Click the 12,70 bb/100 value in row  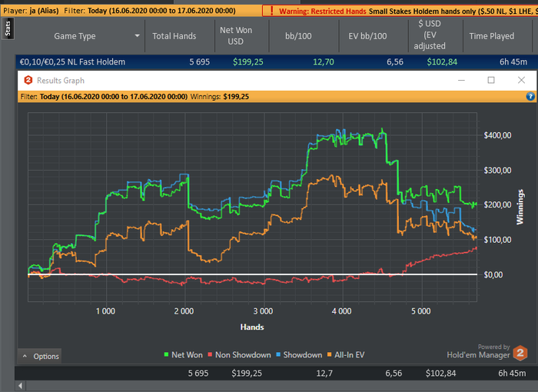[324, 61]
